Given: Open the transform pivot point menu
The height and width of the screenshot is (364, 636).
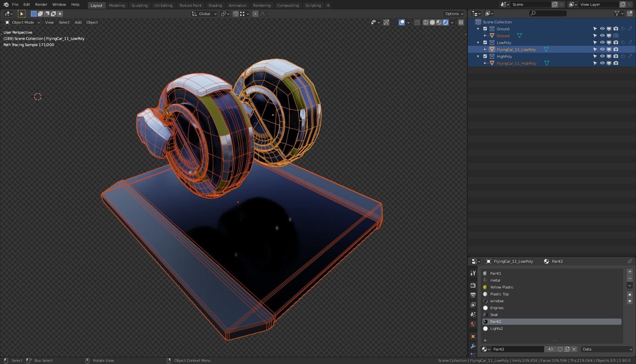Looking at the screenshot, I should coord(225,14).
